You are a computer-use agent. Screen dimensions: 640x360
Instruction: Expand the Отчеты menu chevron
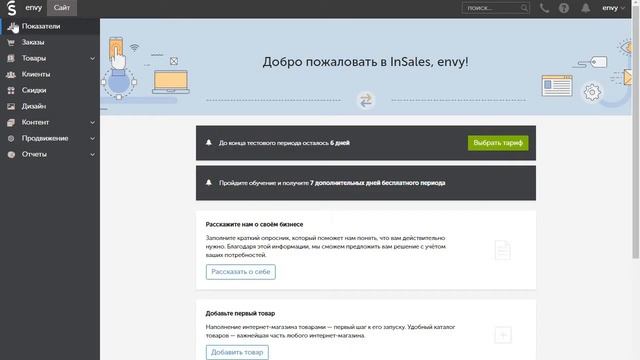(93, 154)
